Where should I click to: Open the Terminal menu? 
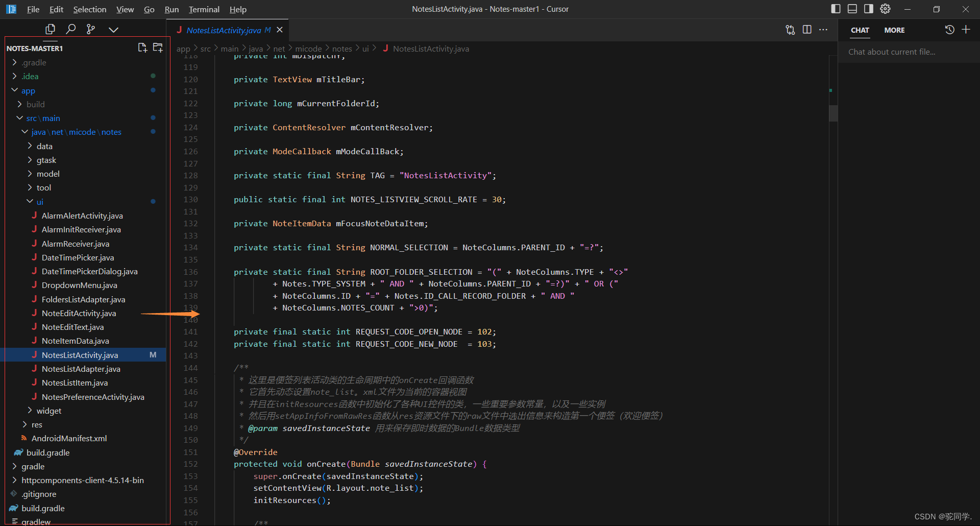204,9
